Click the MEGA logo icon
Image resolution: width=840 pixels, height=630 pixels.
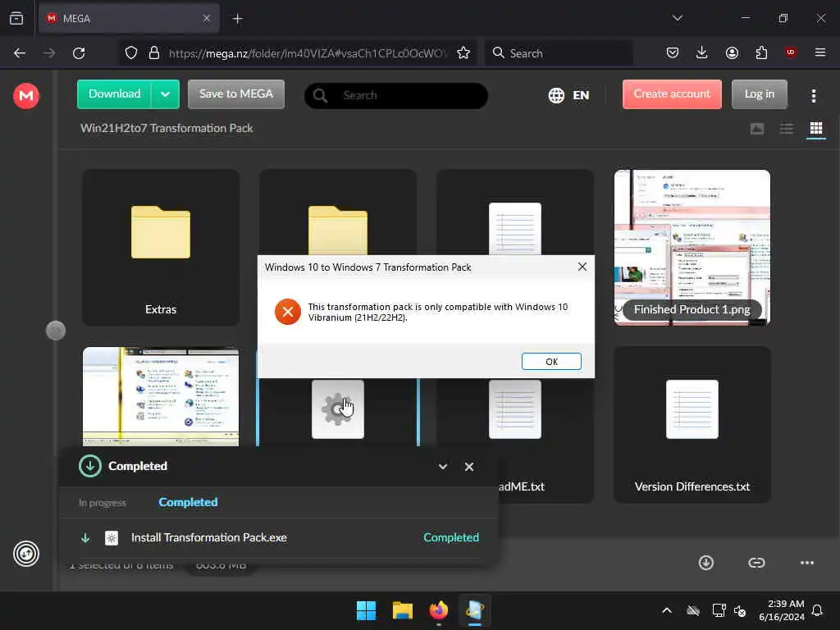point(25,96)
